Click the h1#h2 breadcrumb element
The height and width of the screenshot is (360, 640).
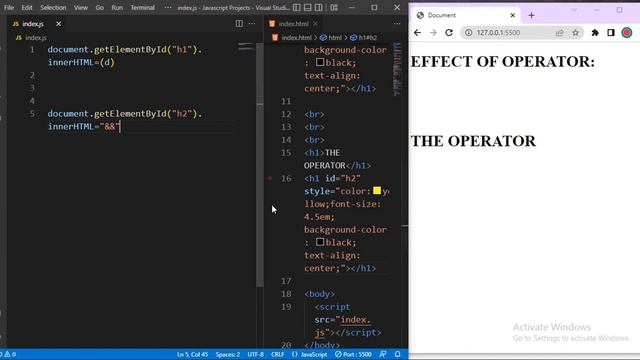coord(363,38)
